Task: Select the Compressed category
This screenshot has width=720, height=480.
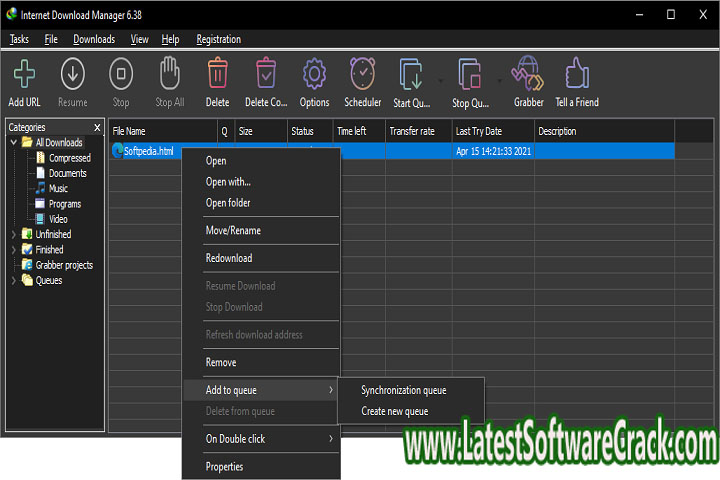Action: pos(70,158)
